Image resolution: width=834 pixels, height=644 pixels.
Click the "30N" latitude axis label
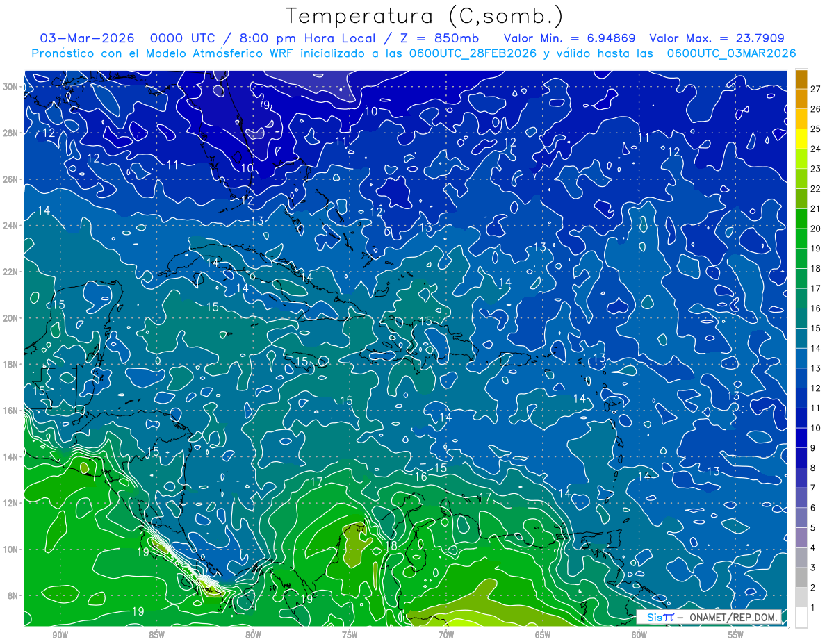pos(10,87)
